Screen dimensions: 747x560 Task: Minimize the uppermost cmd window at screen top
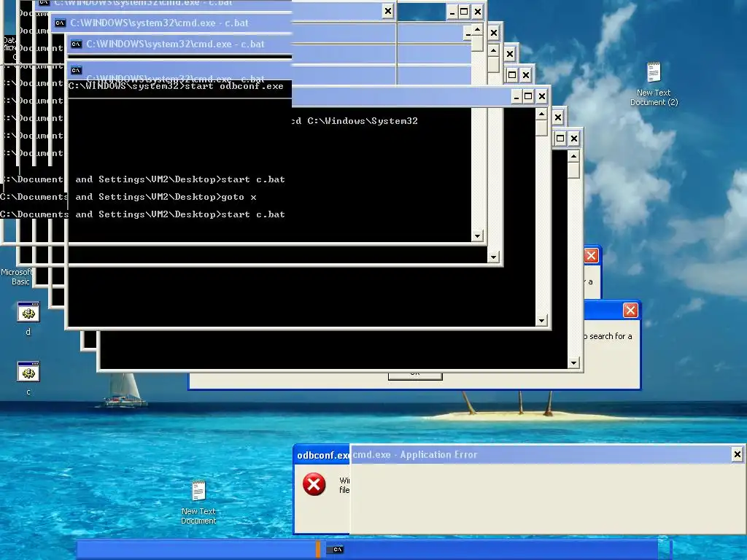452,12
